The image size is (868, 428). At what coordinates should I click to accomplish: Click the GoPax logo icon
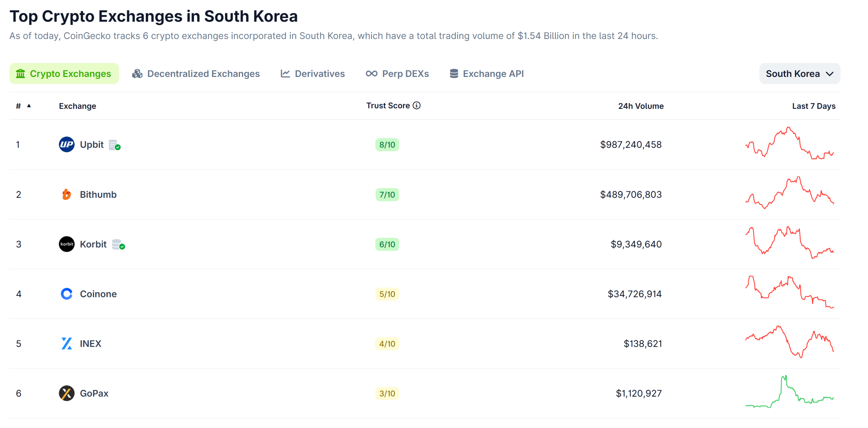[x=66, y=393]
